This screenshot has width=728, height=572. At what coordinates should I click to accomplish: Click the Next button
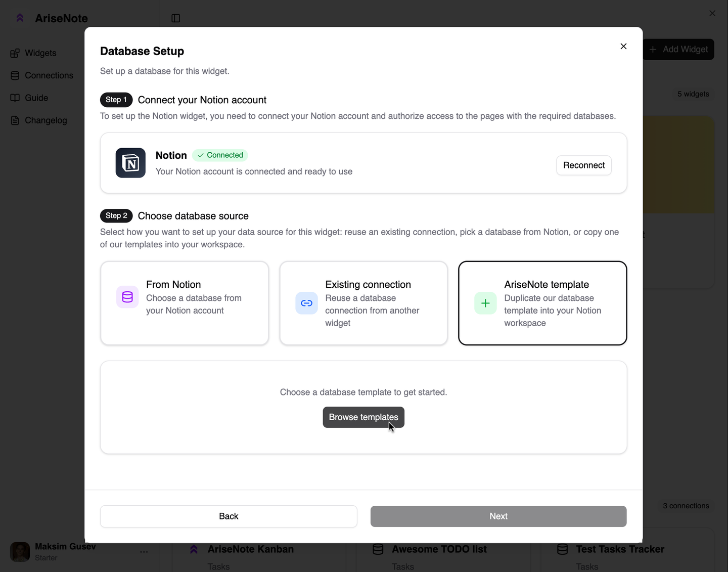click(498, 516)
